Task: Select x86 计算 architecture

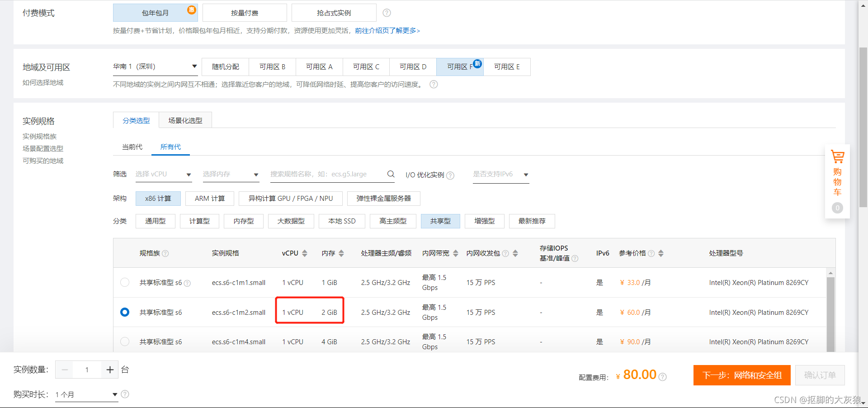Action: coord(158,199)
